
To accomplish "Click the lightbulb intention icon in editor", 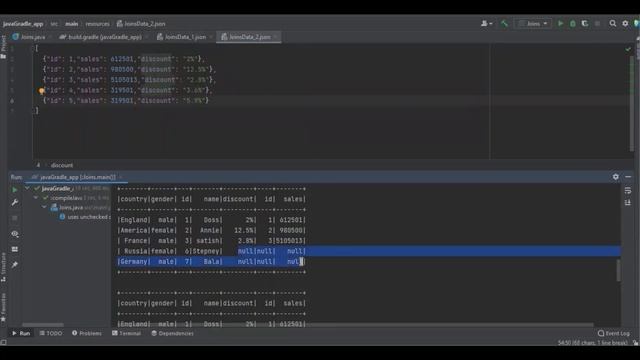I will click(x=41, y=91).
